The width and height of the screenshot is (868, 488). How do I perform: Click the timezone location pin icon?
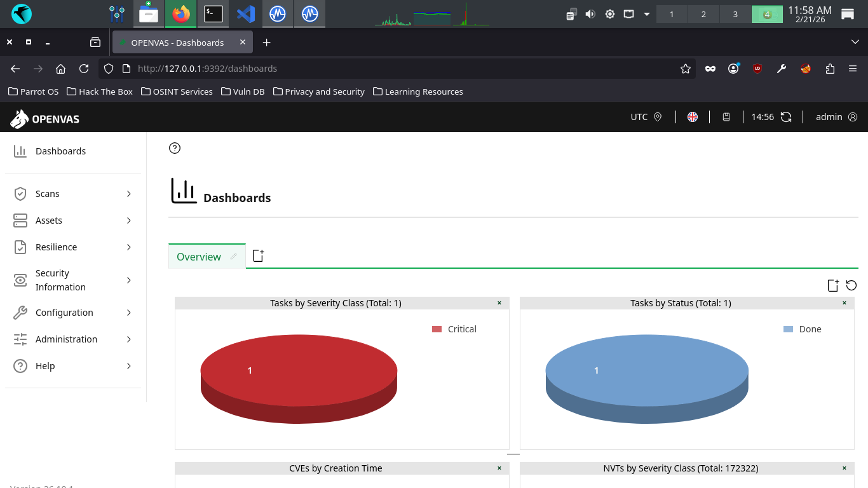[x=658, y=117]
